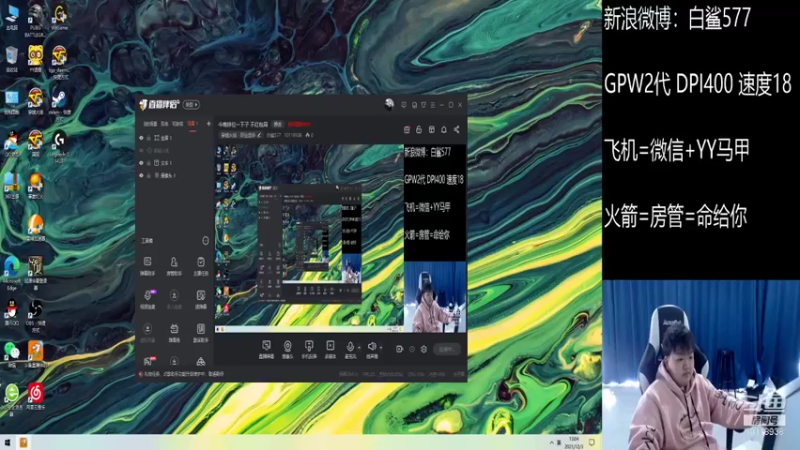The image size is (800, 450).
Task: Click the layout box icon above preview
Action: pos(432,130)
